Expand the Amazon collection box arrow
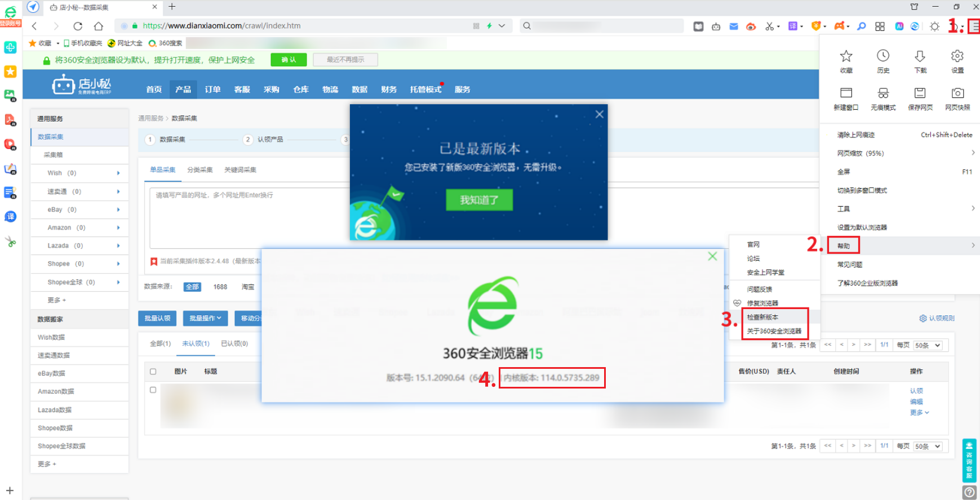Image resolution: width=980 pixels, height=500 pixels. click(118, 227)
